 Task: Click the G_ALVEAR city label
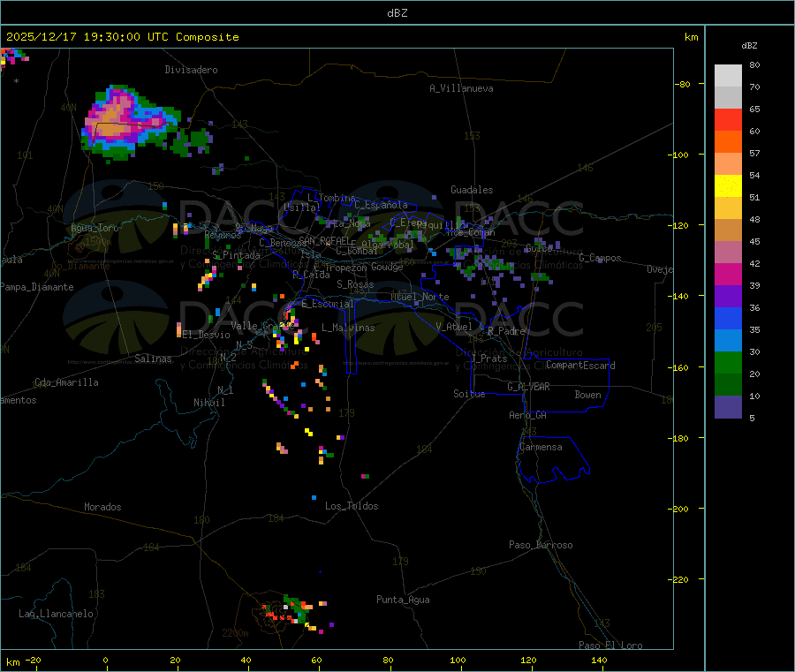(x=528, y=387)
